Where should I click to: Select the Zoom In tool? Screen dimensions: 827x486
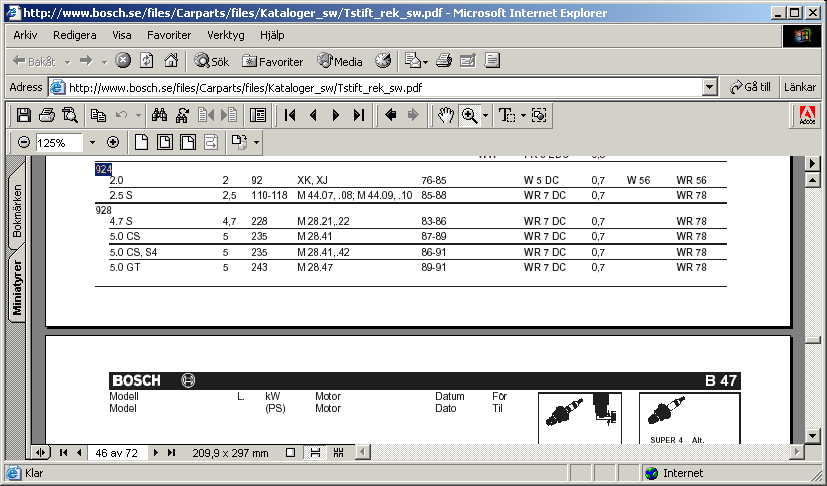pos(469,115)
